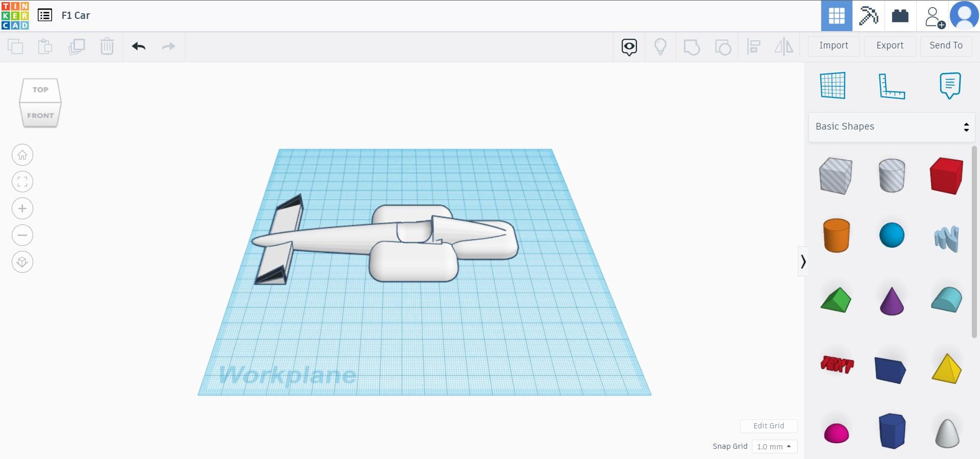
Task: Click the Group shapes icon
Action: (692, 47)
